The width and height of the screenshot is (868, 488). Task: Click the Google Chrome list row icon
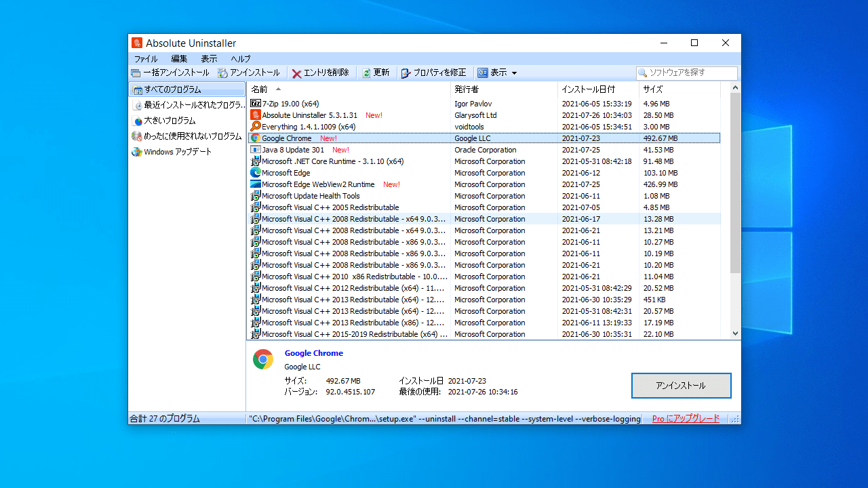(x=256, y=138)
